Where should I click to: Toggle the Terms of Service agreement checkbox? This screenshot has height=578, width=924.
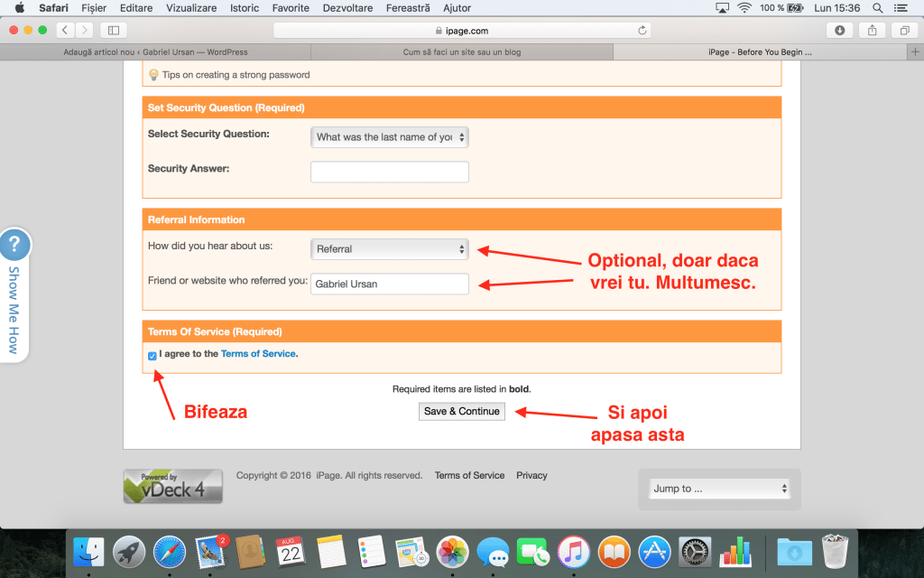152,356
